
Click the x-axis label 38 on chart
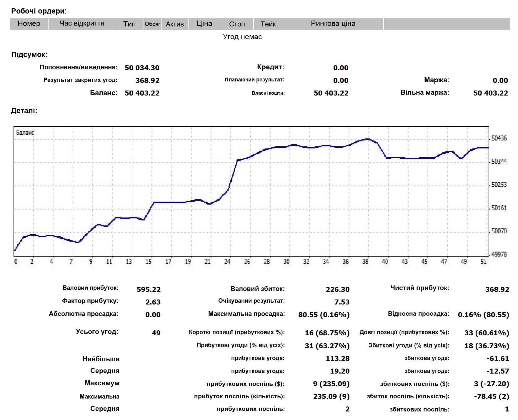[365, 262]
